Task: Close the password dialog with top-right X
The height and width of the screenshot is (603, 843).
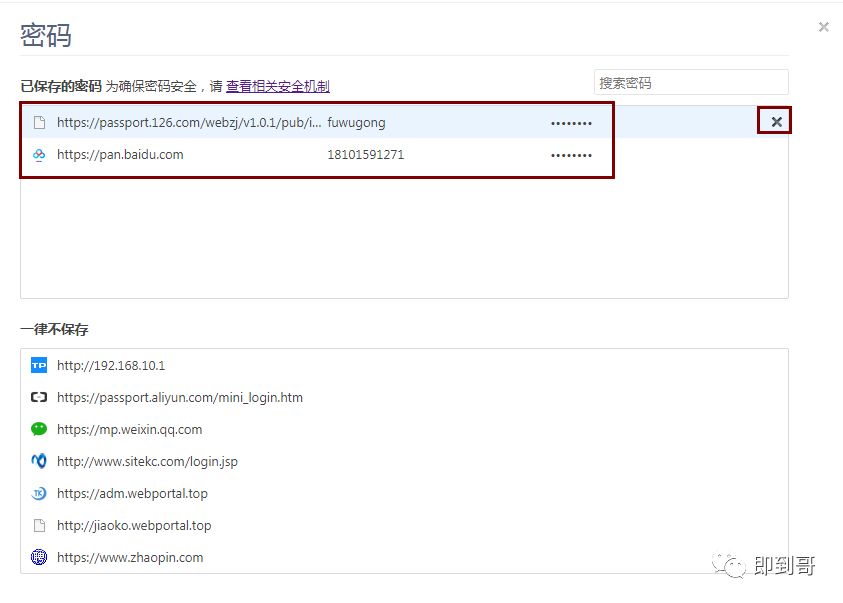Action: point(823,27)
